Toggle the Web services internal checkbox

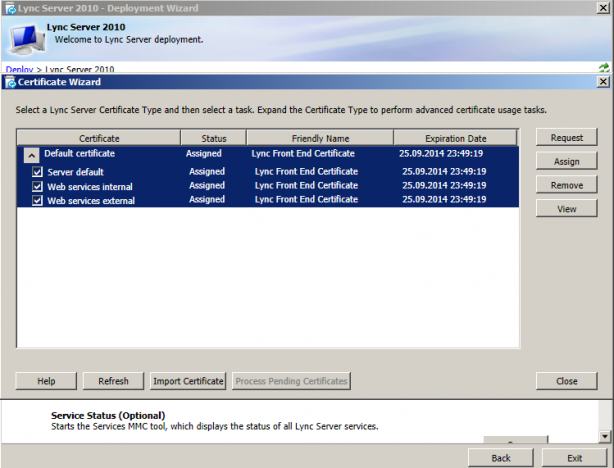click(x=37, y=186)
